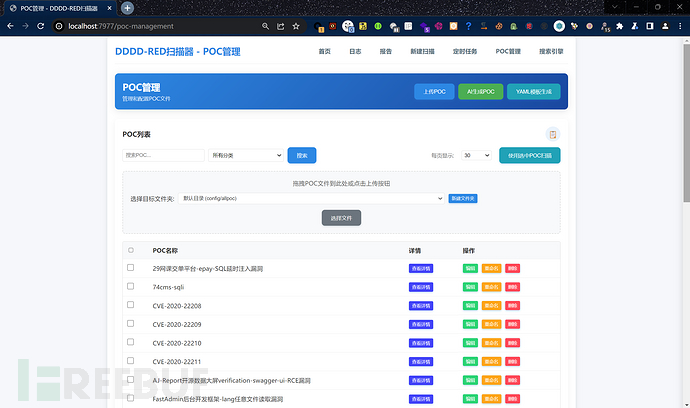Check the box for 74cms-sqli
This screenshot has width=690, height=408.
(130, 287)
